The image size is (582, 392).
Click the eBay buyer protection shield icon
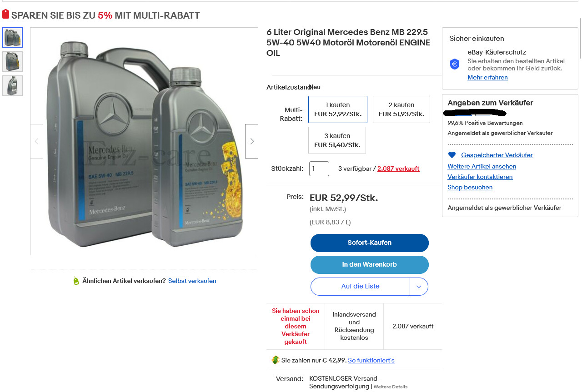(x=455, y=64)
